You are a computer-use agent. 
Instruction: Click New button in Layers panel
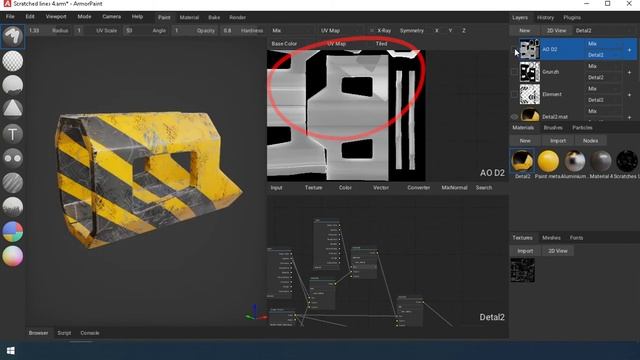click(524, 31)
